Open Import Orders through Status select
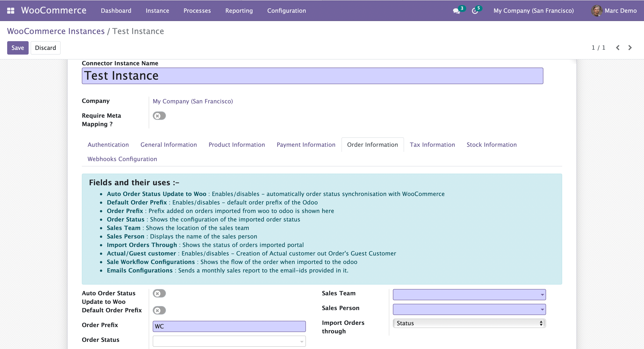Screen dimensions: 644x349 [469, 323]
